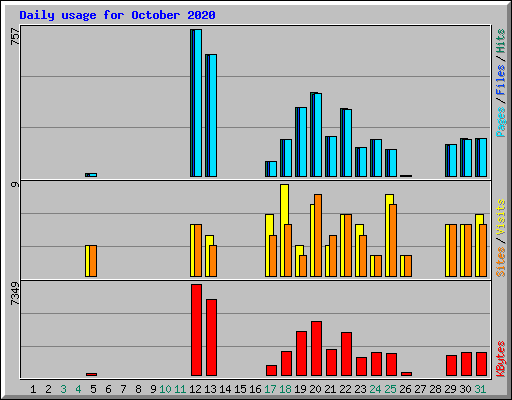Select the red KBytes bar for day 13
Screen dimensions: 512x400
(211, 338)
